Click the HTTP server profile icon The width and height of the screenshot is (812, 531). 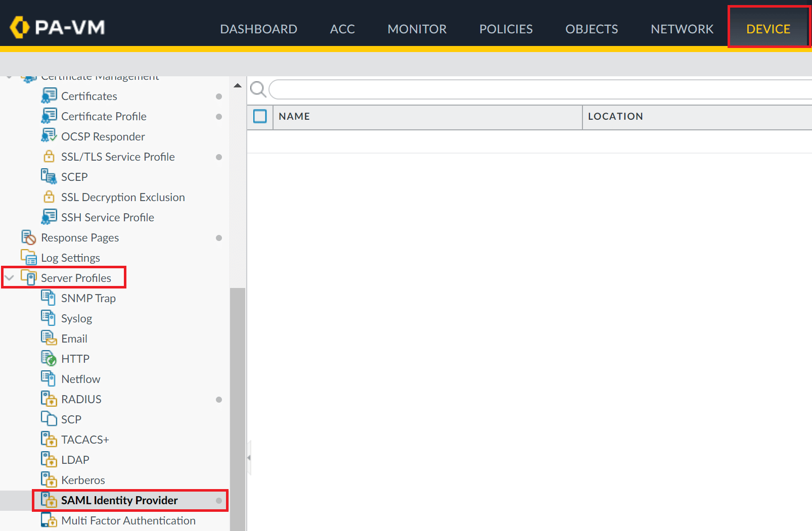click(x=49, y=358)
